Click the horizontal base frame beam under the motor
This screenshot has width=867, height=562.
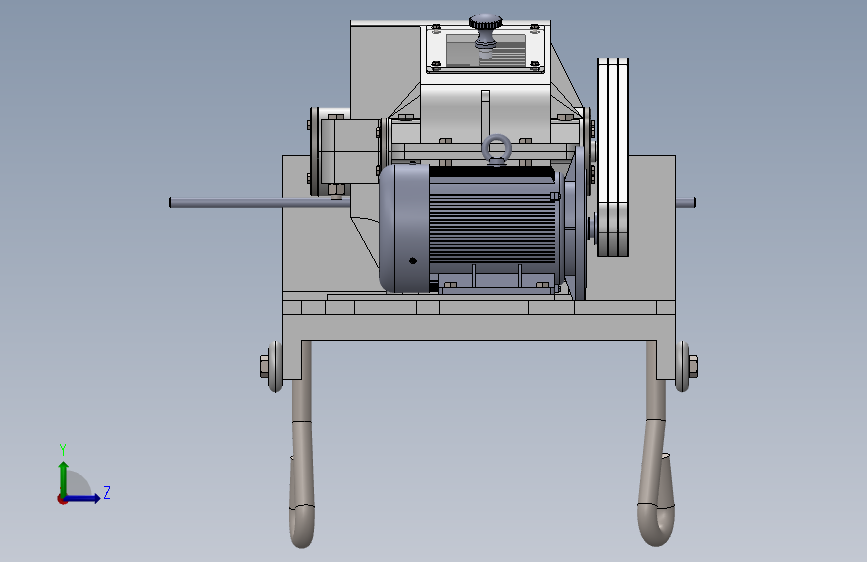pos(479,327)
